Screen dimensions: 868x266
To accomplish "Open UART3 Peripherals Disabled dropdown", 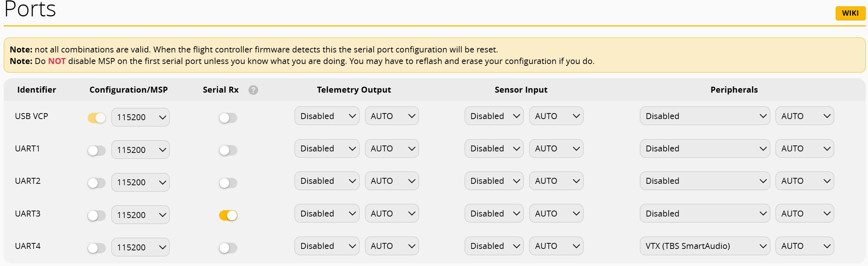I will tap(705, 214).
